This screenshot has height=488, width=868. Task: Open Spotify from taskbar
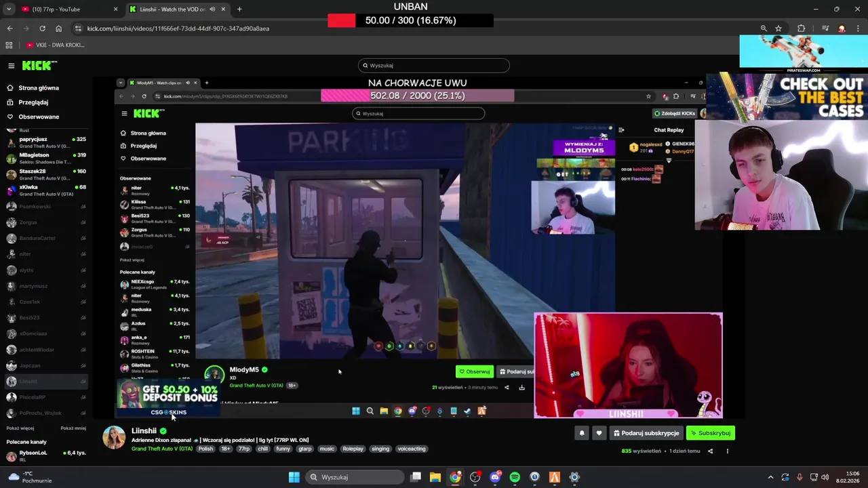click(x=515, y=477)
